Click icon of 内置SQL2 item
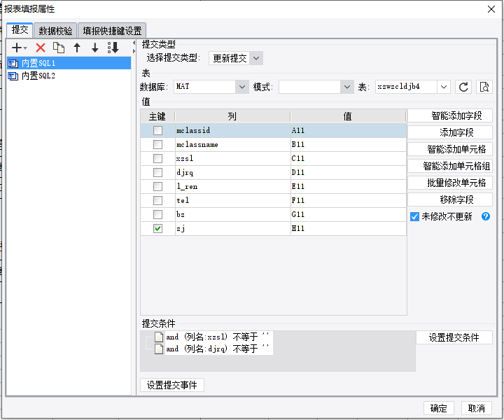The height and width of the screenshot is (420, 504). (x=13, y=76)
